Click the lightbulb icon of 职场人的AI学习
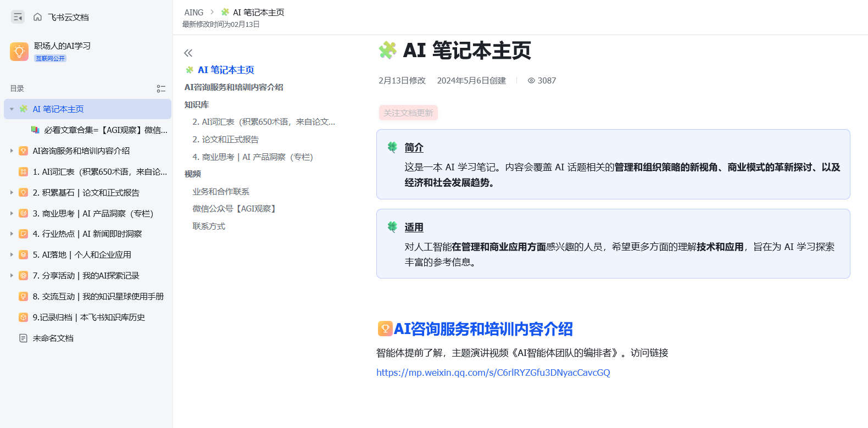Viewport: 868px width, 428px height. (x=19, y=52)
